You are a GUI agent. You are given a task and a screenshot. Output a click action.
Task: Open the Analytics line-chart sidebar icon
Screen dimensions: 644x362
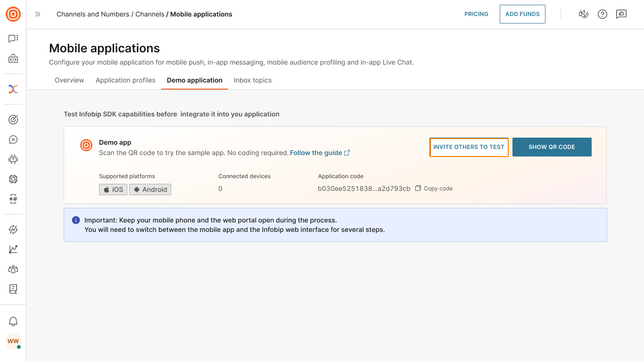pos(13,249)
